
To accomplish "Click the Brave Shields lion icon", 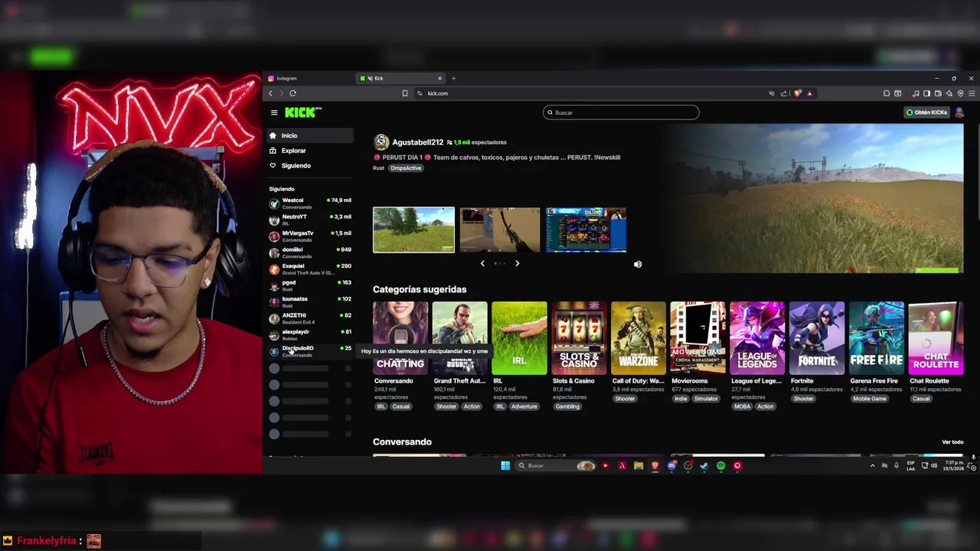I will coord(798,93).
